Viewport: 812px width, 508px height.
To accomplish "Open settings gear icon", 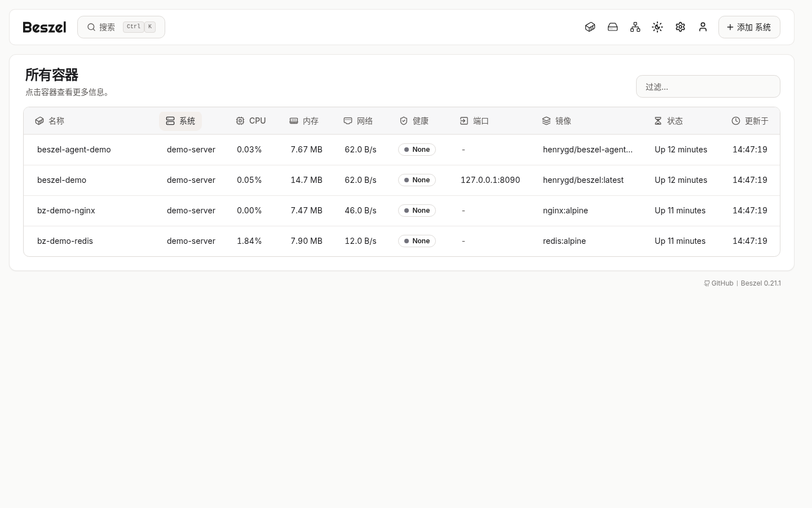I will [x=680, y=27].
